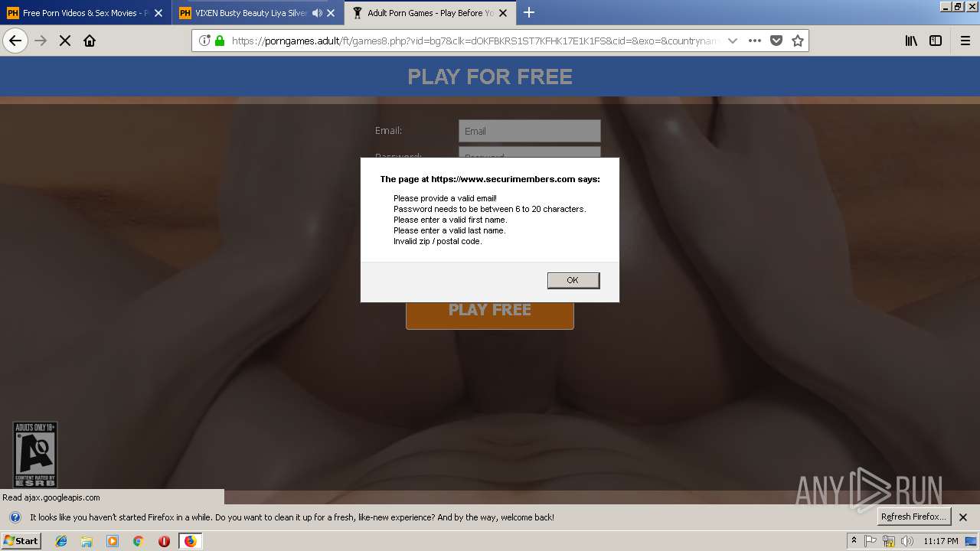The image size is (980, 551).
Task: Click "Please enter a valid first name." line
Action: point(450,220)
